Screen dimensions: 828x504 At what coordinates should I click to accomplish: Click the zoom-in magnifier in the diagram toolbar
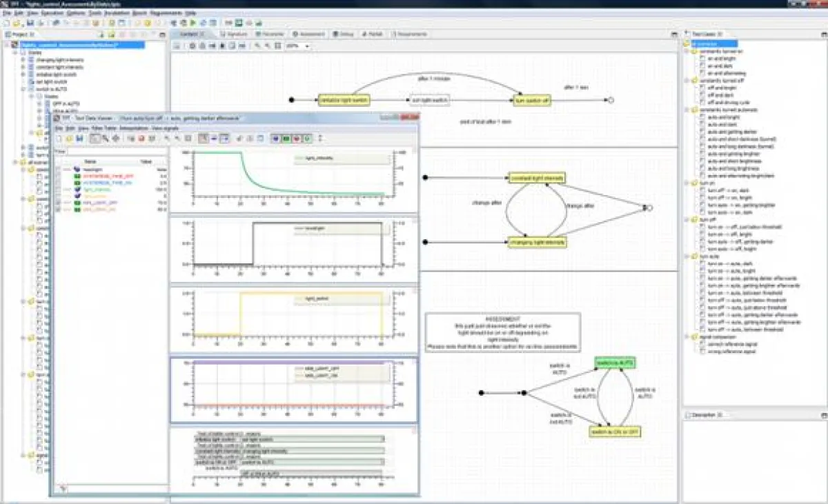pos(257,46)
